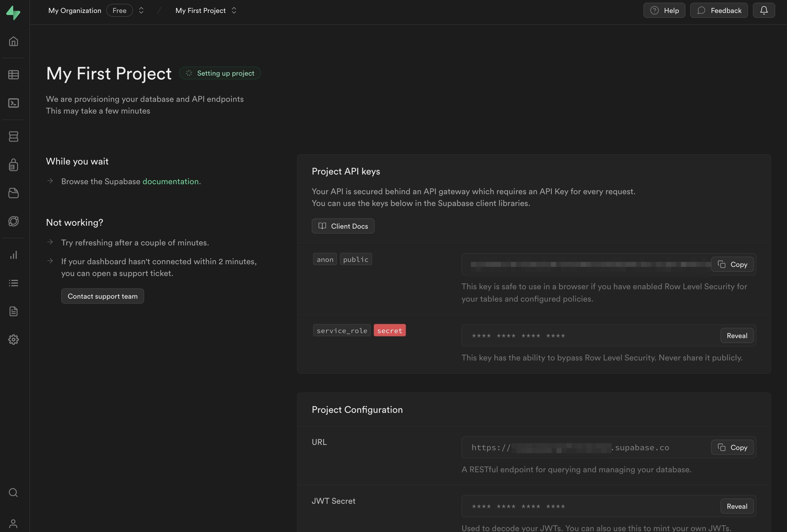787x532 pixels.
Task: Open the Logs list icon
Action: tap(13, 283)
